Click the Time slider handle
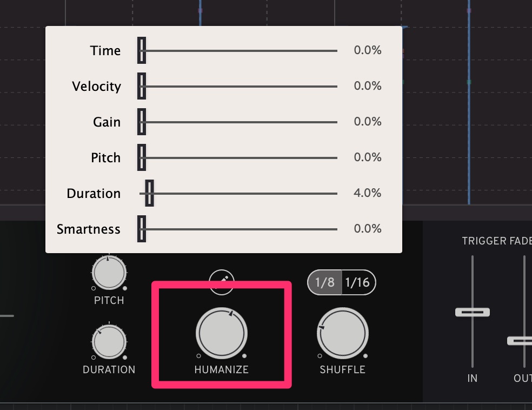 pos(142,50)
